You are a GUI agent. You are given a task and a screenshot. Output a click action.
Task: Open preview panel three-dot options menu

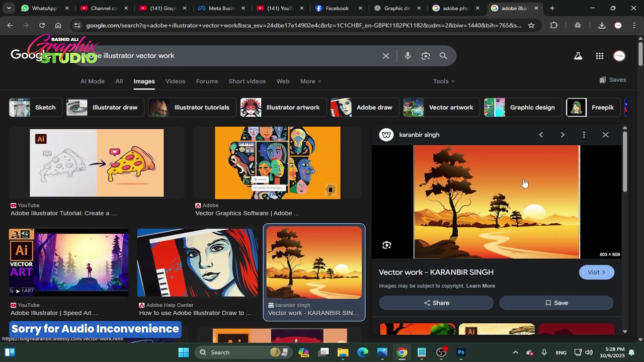pos(584,135)
